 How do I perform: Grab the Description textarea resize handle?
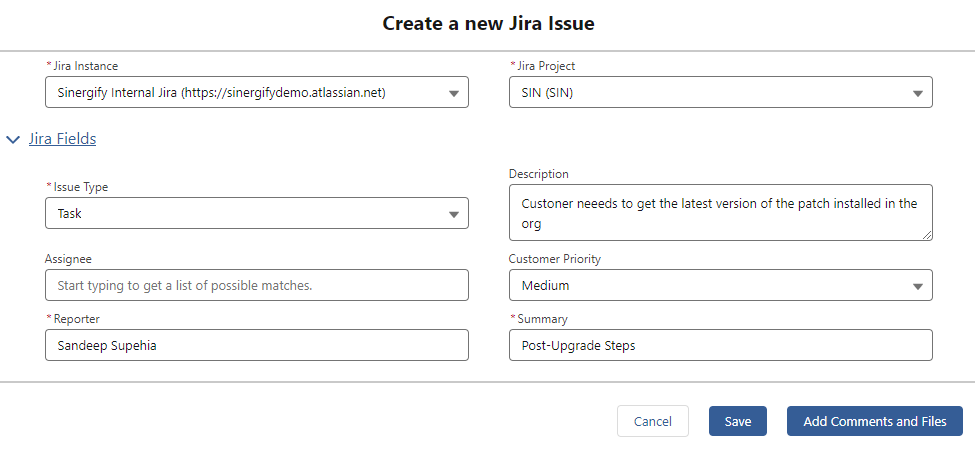926,234
